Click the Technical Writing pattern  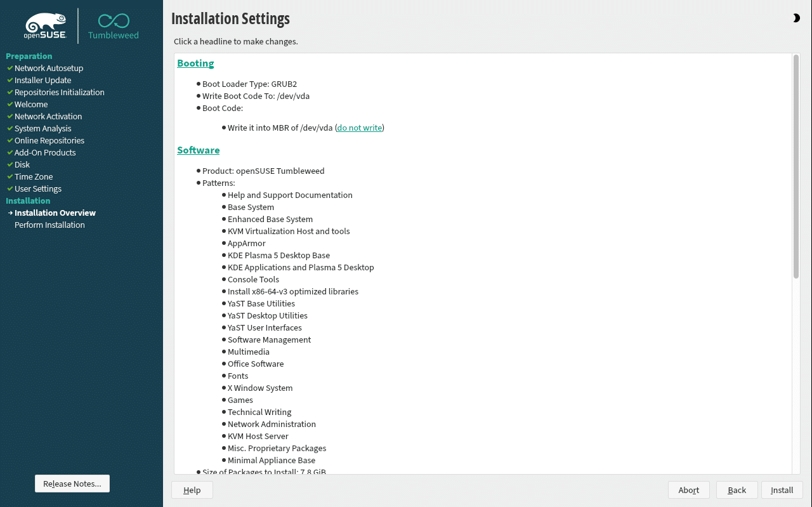coord(259,412)
